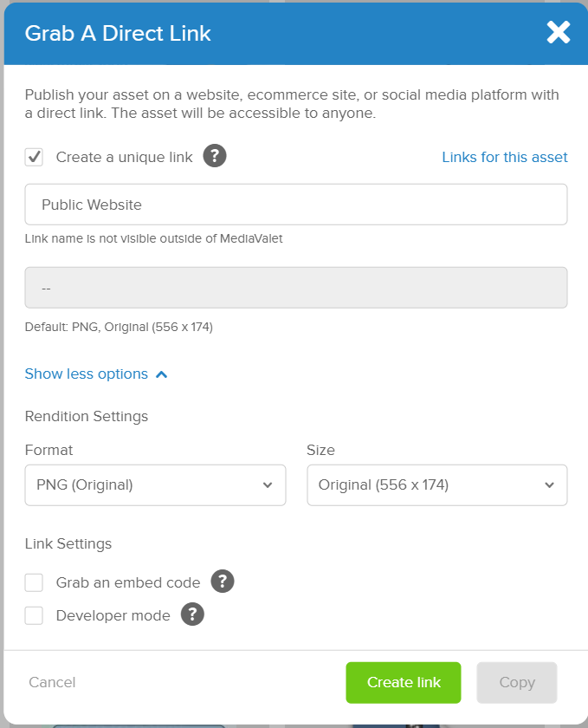The height and width of the screenshot is (728, 588).
Task: Click the X icon in the dialog header
Action: (558, 32)
